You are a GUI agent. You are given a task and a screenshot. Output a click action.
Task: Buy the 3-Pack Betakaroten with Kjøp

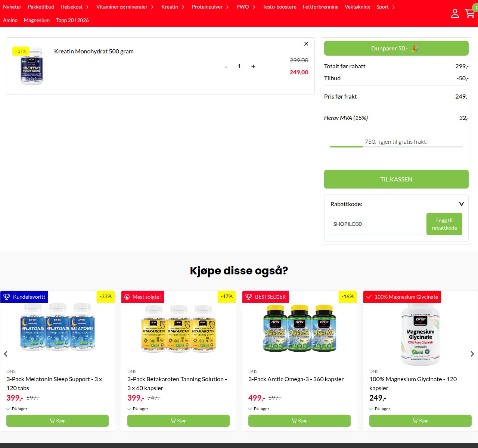coord(179,421)
